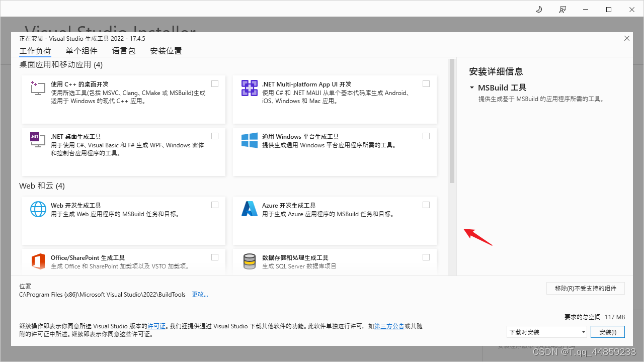The width and height of the screenshot is (644, 362).
Task: Click the .NET desktop build tools icon
Action: [38, 140]
